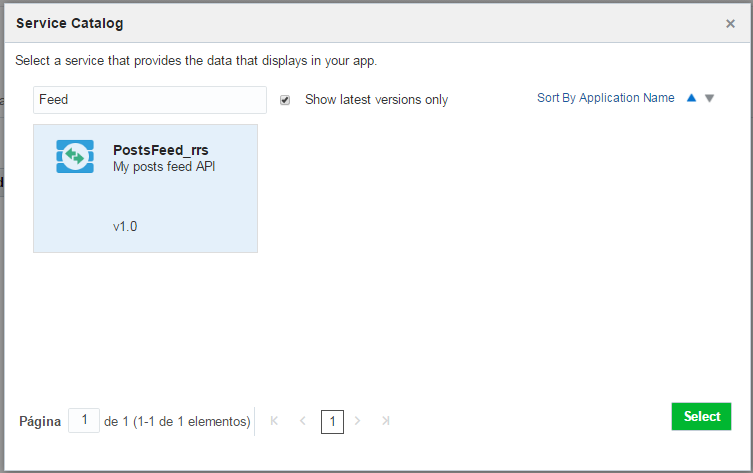Select page 1 in pagination
This screenshot has height=473, width=753.
(x=332, y=422)
